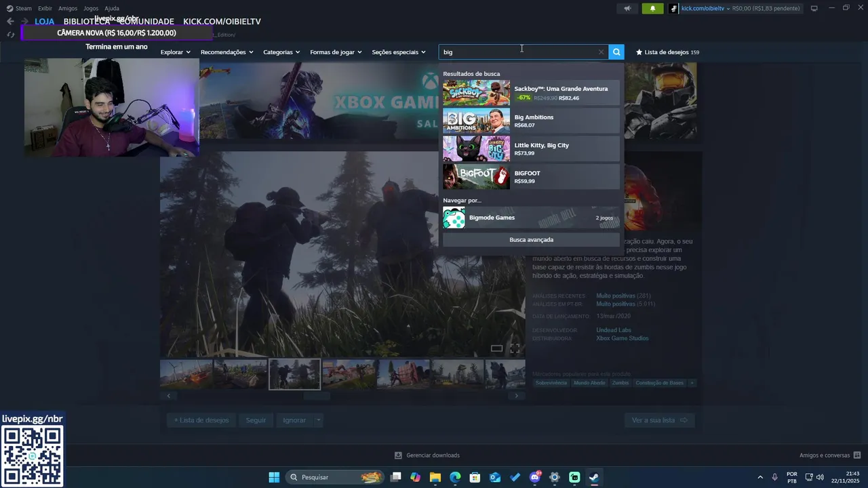Open Xbox Game Studios publisher link
868x488 pixels.
tap(623, 338)
